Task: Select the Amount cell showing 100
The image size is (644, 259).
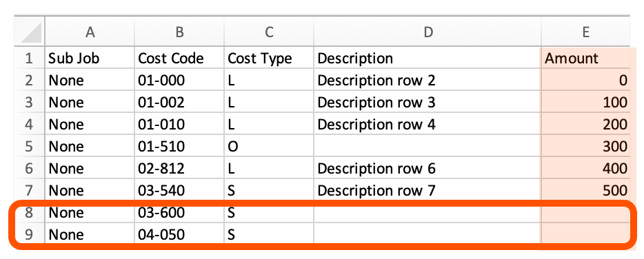Action: click(x=585, y=102)
